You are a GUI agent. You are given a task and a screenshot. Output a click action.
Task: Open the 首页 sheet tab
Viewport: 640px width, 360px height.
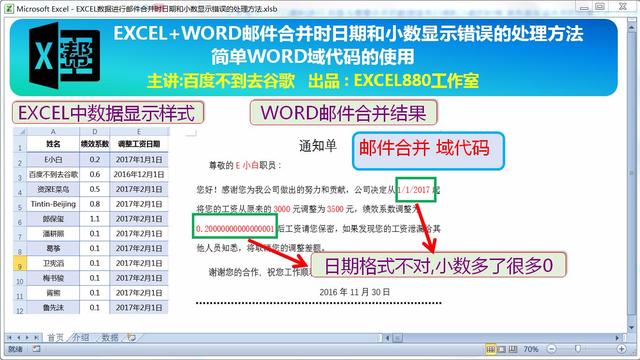[55, 338]
